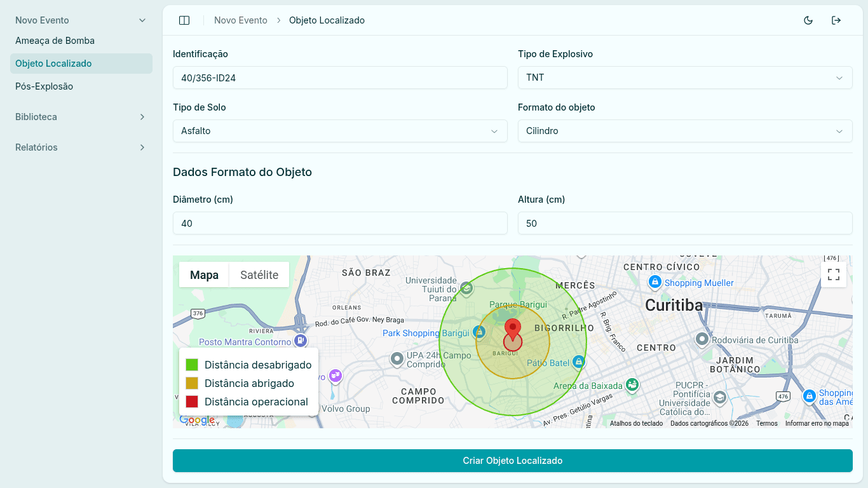Switch to dark mode with moon icon
The image size is (868, 488).
click(808, 20)
